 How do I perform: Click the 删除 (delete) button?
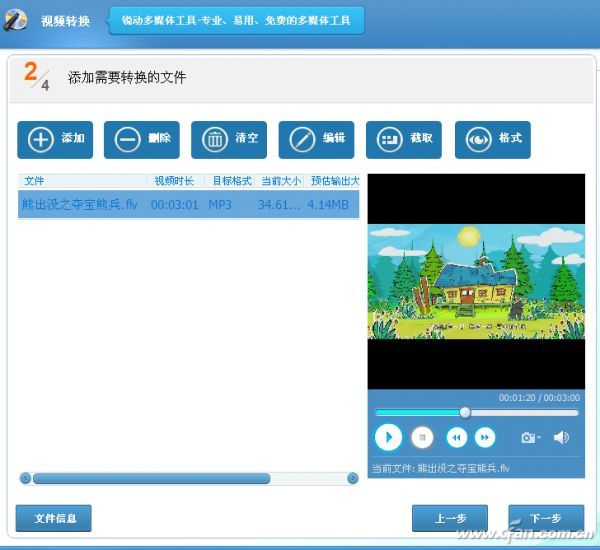tap(142, 140)
